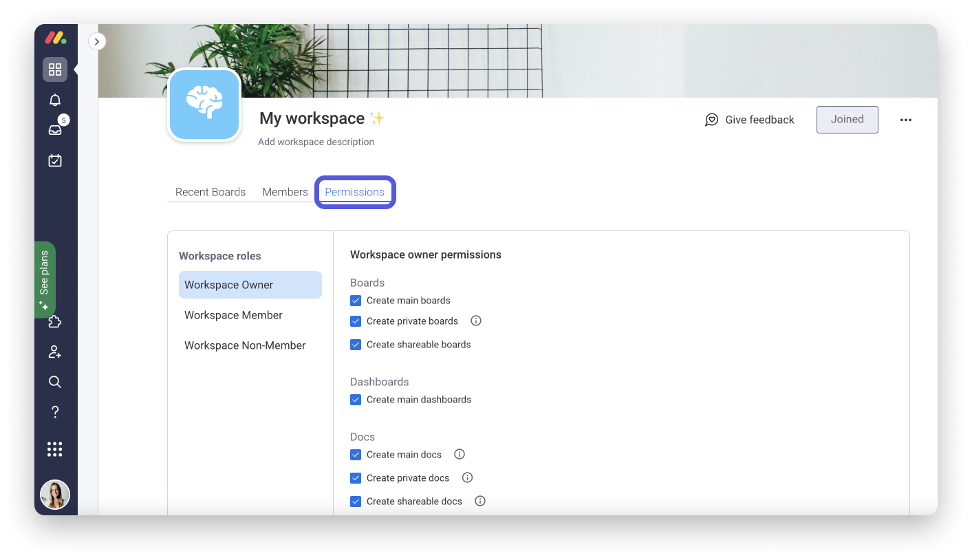Screen dimensions: 972x560
Task: Switch to the Members tab
Action: point(285,191)
